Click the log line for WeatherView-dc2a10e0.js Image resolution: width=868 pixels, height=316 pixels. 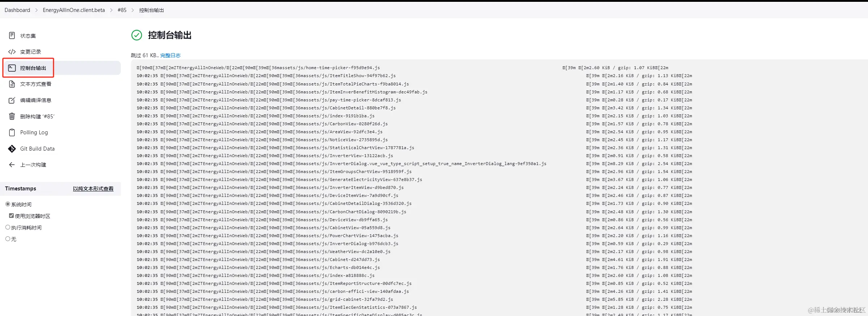point(414,252)
